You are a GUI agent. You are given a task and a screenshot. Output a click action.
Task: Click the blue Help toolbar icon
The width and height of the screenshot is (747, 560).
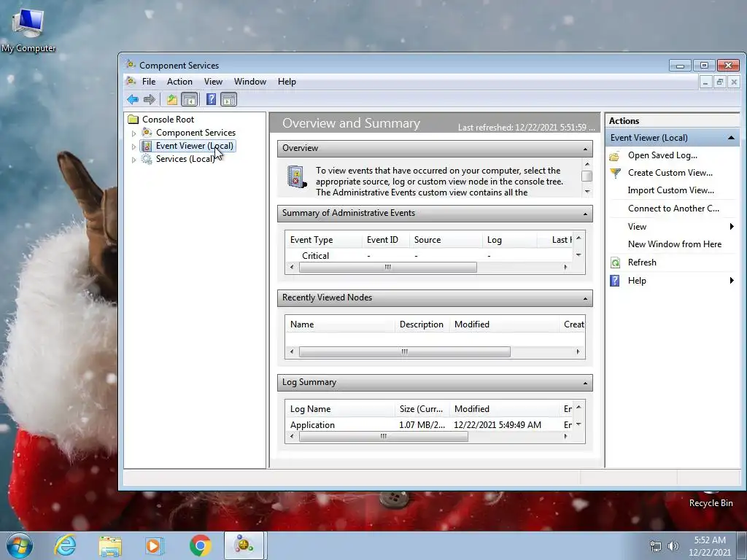tap(211, 99)
